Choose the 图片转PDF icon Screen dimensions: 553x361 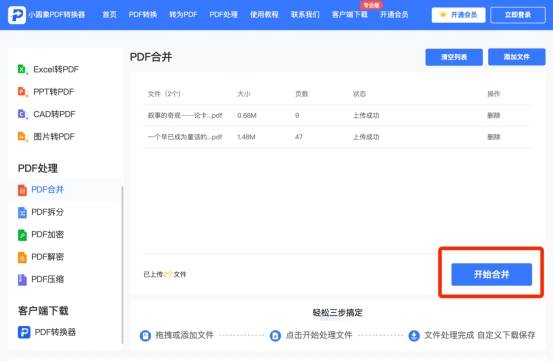pyautogui.click(x=22, y=136)
